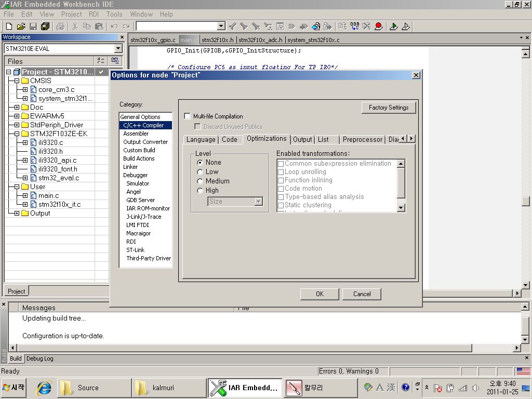This screenshot has width=532, height=399.
Task: Click the Paste clipboard icon
Action: [x=99, y=26]
